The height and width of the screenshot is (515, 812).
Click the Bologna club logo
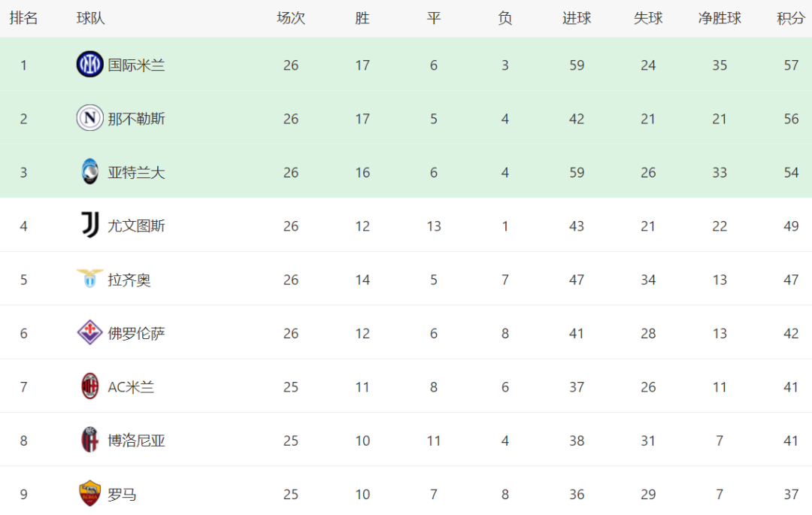click(x=90, y=440)
